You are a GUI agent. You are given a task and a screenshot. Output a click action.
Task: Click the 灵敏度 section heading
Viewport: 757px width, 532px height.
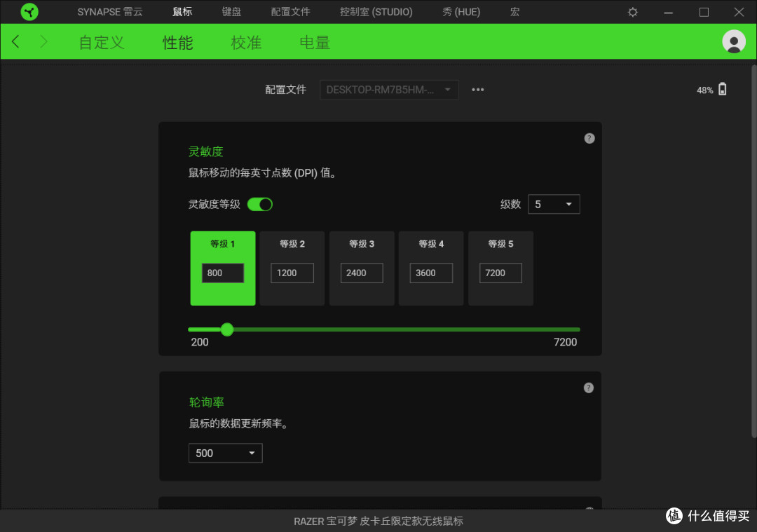(205, 151)
